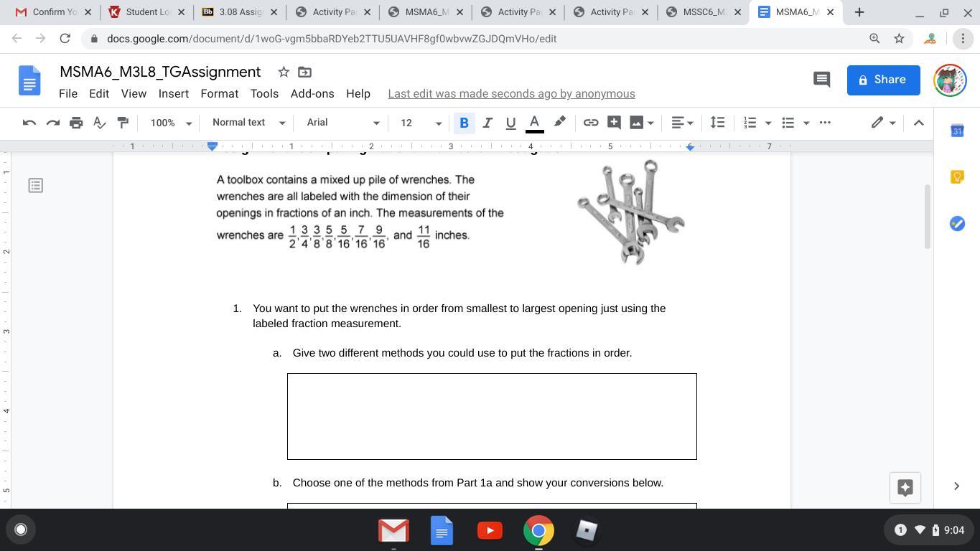The image size is (980, 551).
Task: Show the document outline
Action: click(35, 186)
